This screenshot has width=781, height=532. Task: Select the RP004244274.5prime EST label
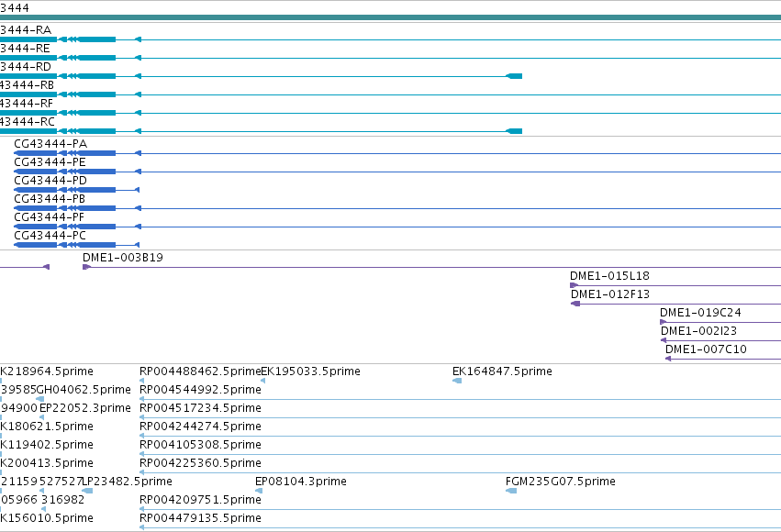tap(200, 427)
